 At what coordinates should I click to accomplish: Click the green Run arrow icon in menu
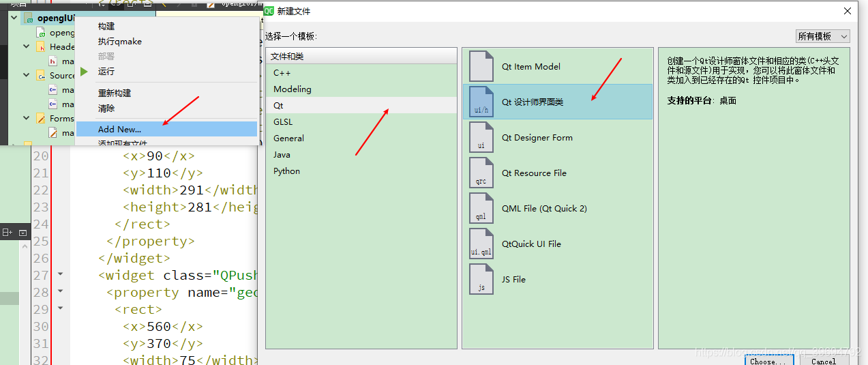click(x=84, y=72)
